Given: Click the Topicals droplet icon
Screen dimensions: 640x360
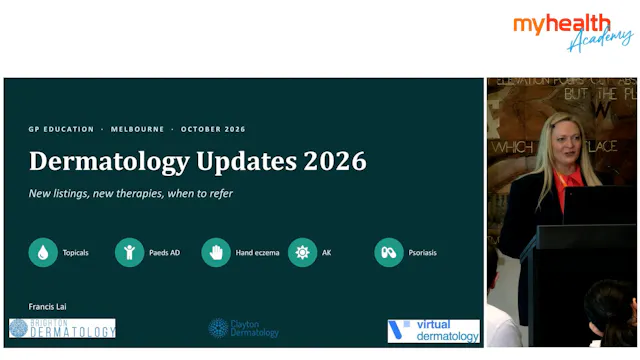Looking at the screenshot, I should (x=43, y=253).
